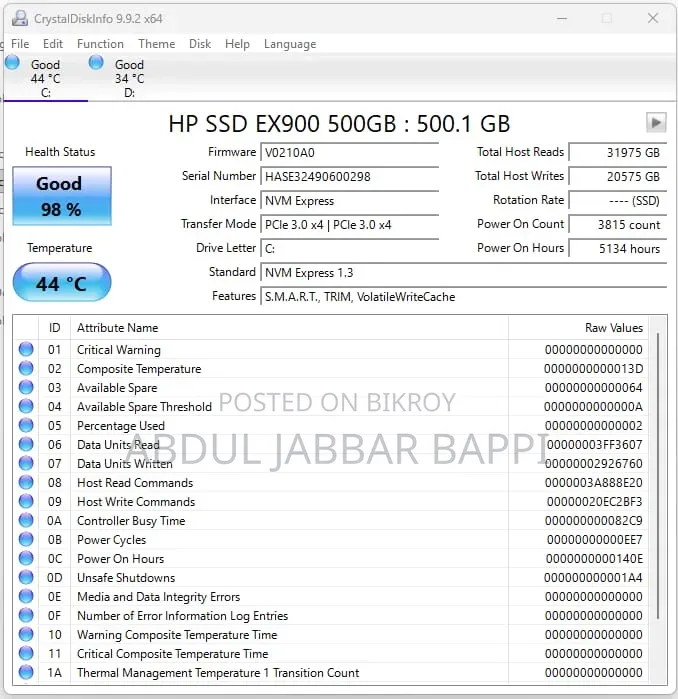Click the Attribute Name column header
This screenshot has width=678, height=699.
pyautogui.click(x=289, y=328)
